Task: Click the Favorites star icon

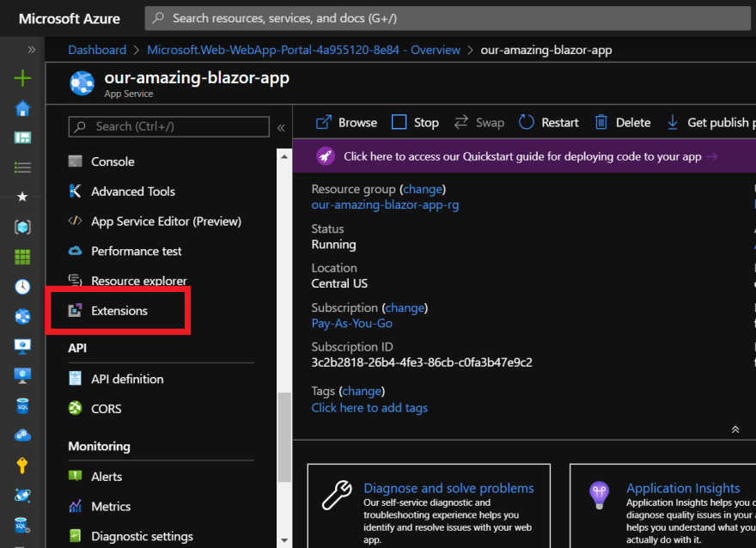Action: [22, 197]
